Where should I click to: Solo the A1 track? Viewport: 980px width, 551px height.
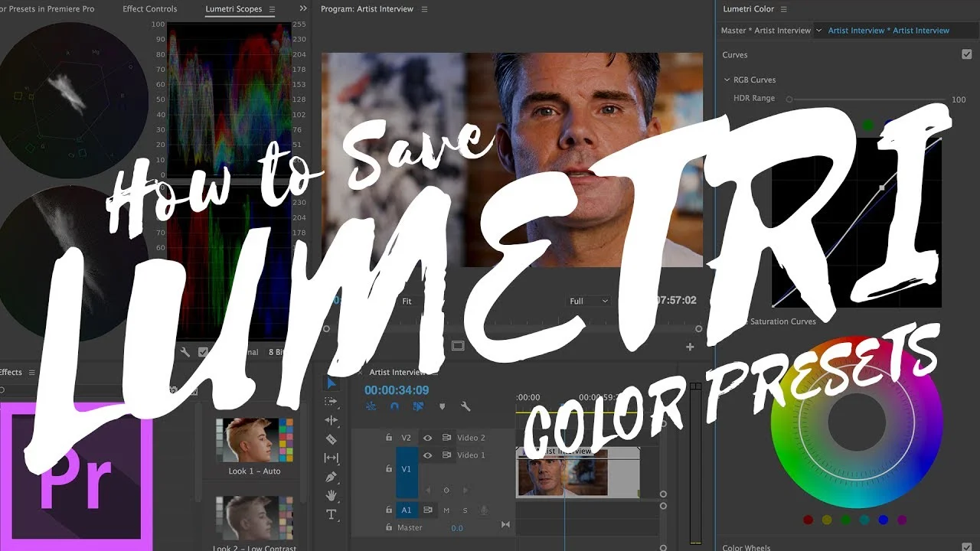click(465, 510)
